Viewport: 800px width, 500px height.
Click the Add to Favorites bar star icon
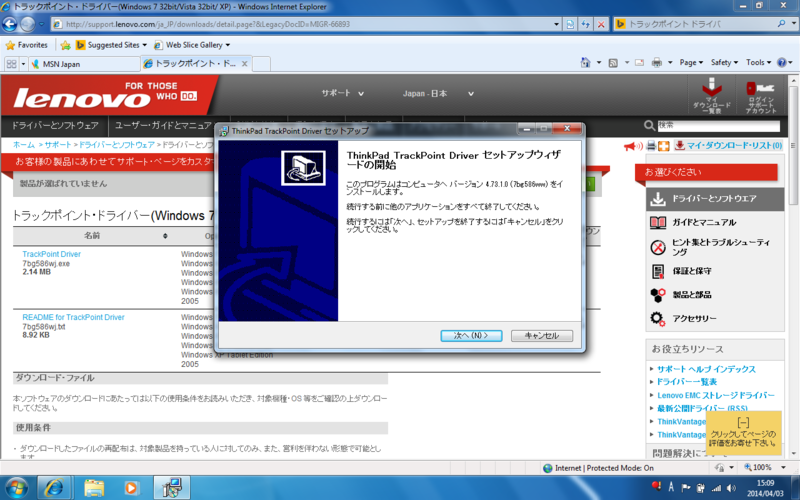pos(65,45)
